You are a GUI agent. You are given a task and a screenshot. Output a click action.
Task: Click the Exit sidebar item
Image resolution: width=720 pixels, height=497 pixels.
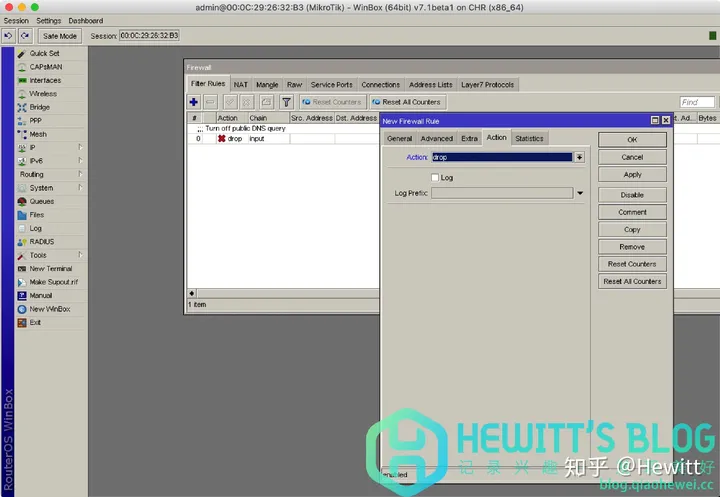35,322
